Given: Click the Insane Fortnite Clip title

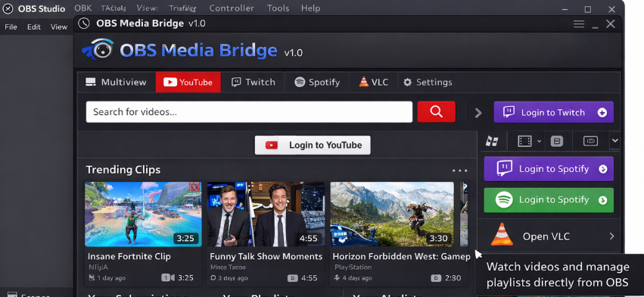Looking at the screenshot, I should point(129,256).
